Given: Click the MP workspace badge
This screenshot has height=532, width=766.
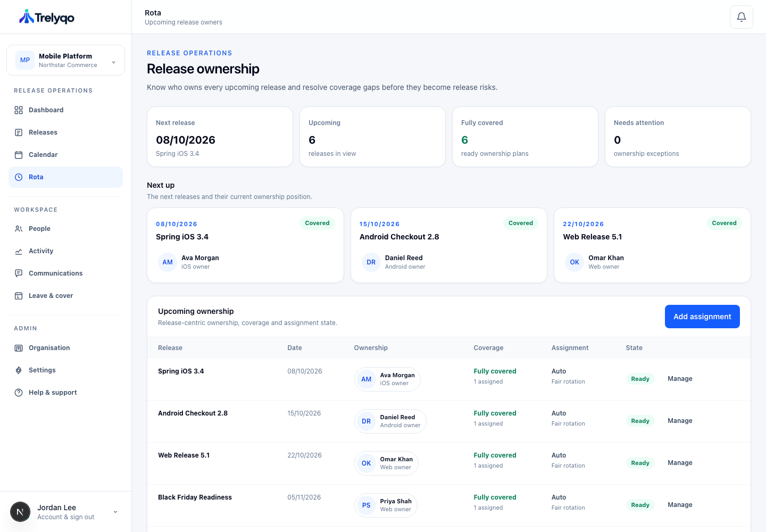Looking at the screenshot, I should click(25, 60).
